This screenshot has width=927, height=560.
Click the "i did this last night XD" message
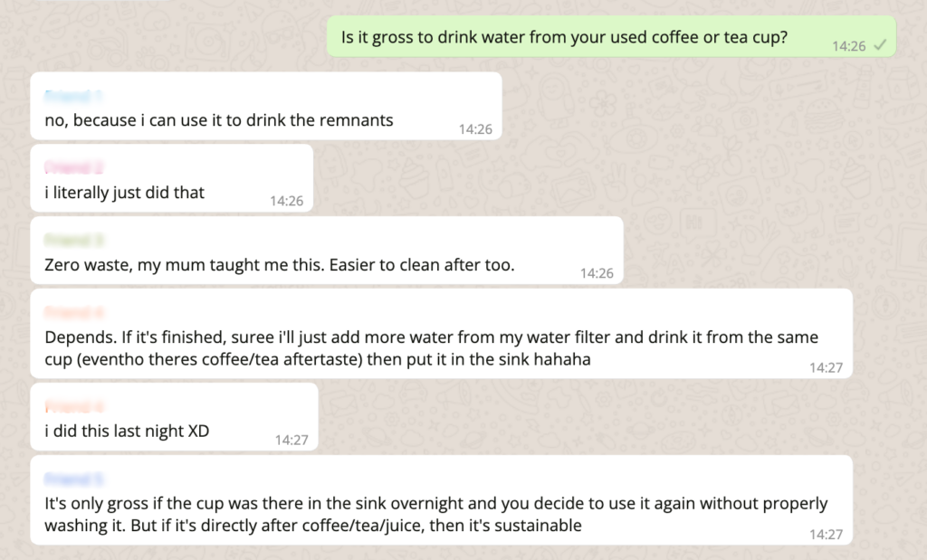127,431
